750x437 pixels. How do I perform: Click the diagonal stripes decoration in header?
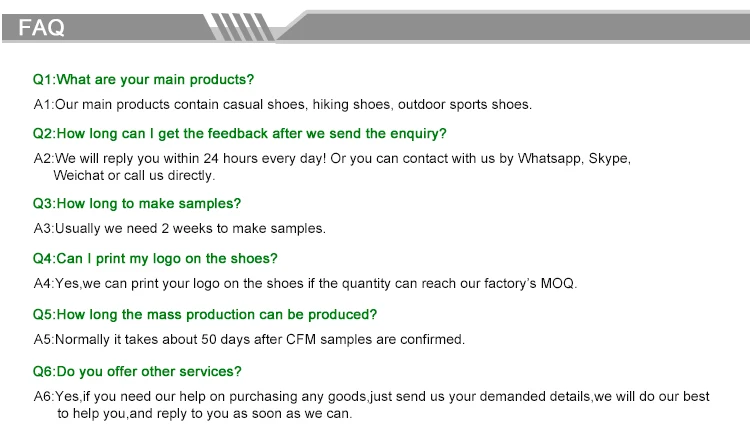click(239, 27)
